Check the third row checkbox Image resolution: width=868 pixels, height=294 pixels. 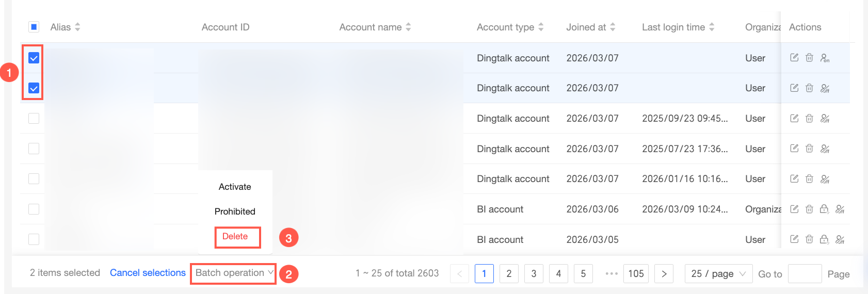tap(34, 119)
